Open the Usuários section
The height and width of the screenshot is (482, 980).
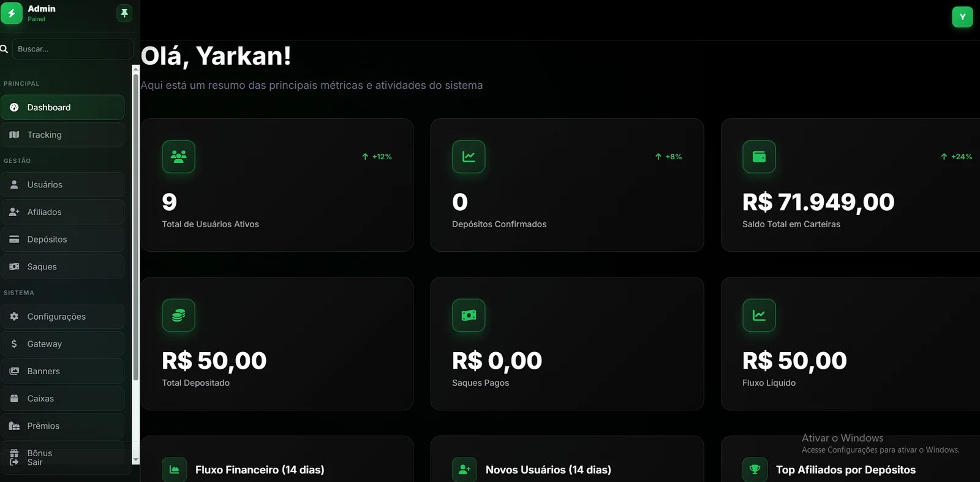click(x=62, y=184)
